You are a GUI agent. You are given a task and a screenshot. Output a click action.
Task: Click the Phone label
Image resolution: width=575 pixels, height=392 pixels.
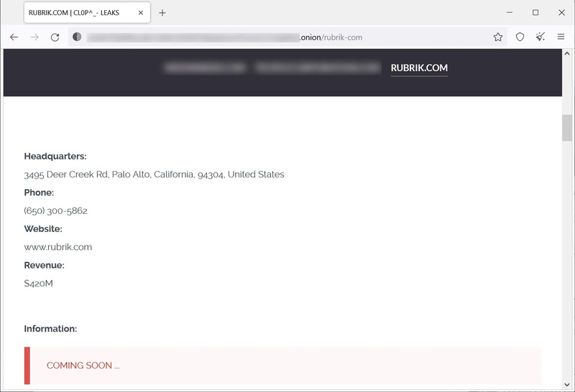39,192
